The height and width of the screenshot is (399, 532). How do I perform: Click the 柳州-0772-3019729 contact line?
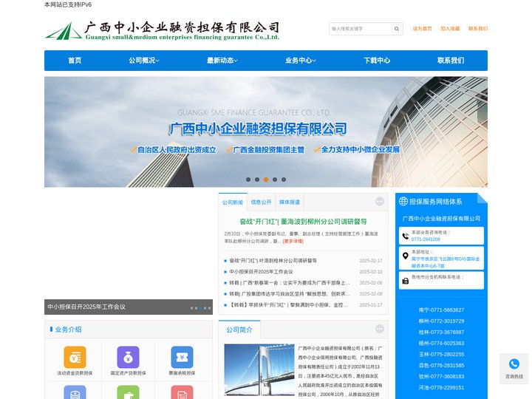[441, 321]
